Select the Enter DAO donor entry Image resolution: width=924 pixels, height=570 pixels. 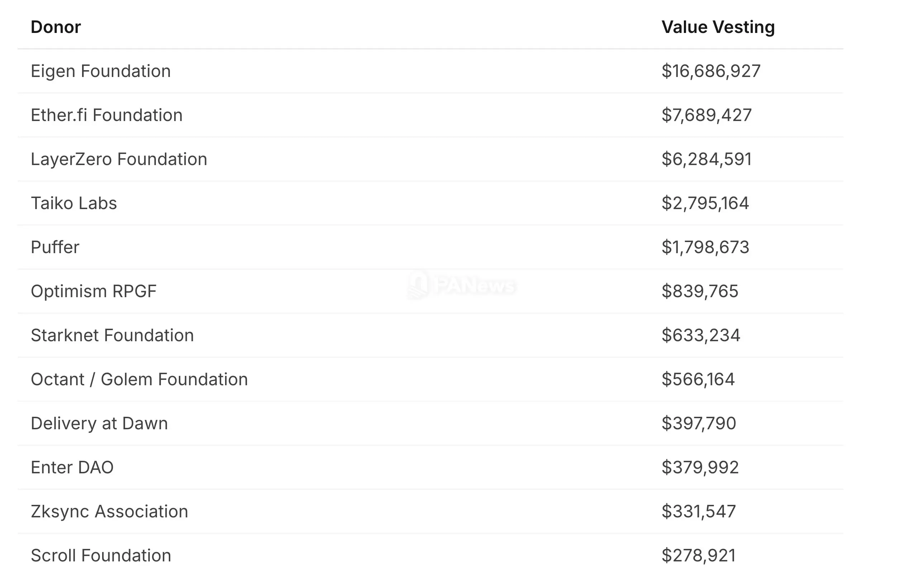click(72, 468)
